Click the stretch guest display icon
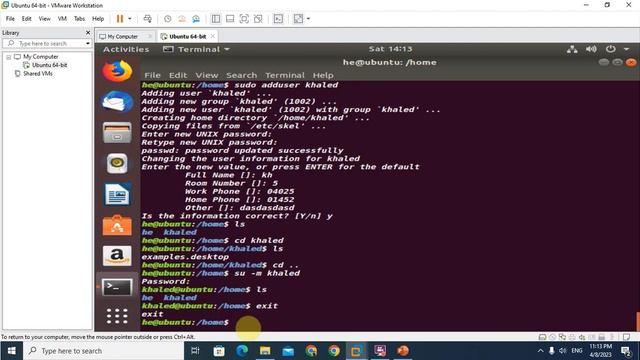The width and height of the screenshot is (640, 360). (x=298, y=19)
